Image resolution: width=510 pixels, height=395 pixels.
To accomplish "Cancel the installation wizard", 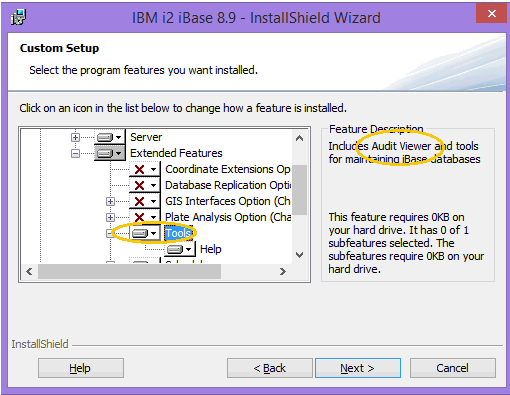I will click(453, 368).
